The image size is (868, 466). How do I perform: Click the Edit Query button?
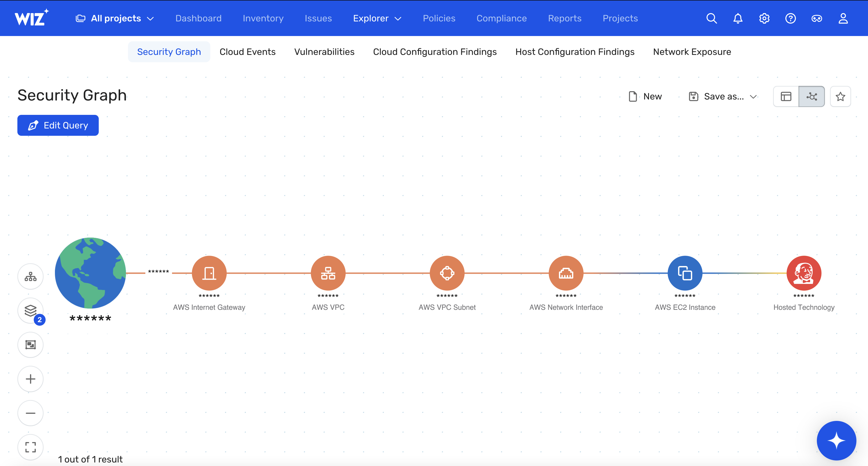pyautogui.click(x=58, y=125)
